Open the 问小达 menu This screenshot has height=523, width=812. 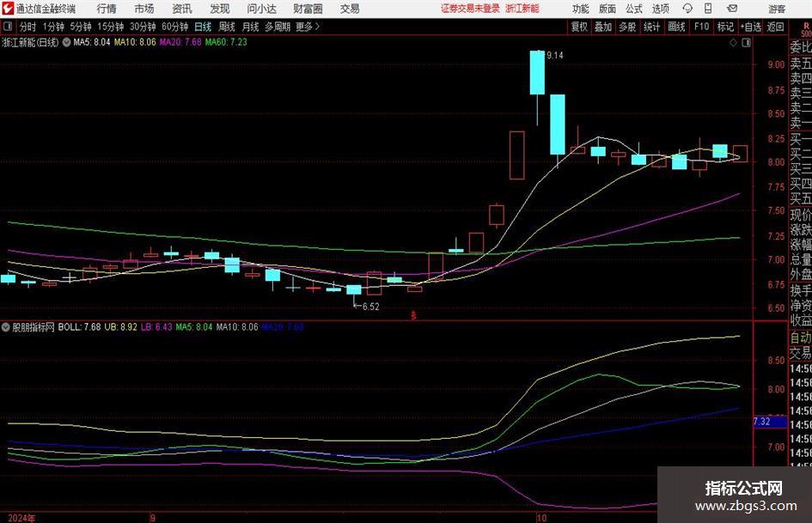pyautogui.click(x=261, y=9)
